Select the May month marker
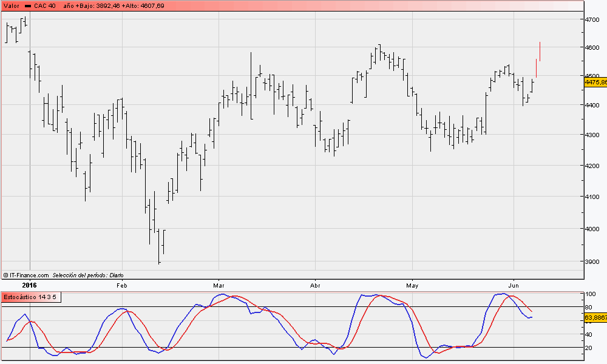Screen dimensions: 607x364 click(x=413, y=285)
